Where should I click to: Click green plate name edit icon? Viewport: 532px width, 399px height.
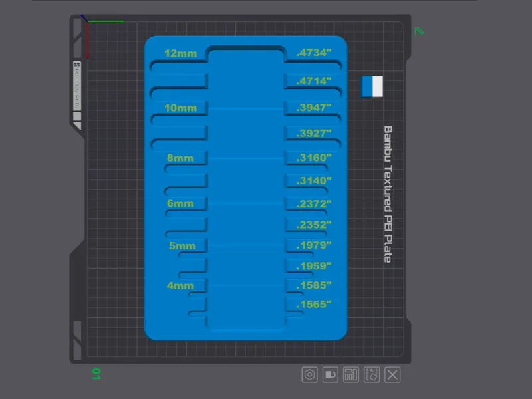419,31
